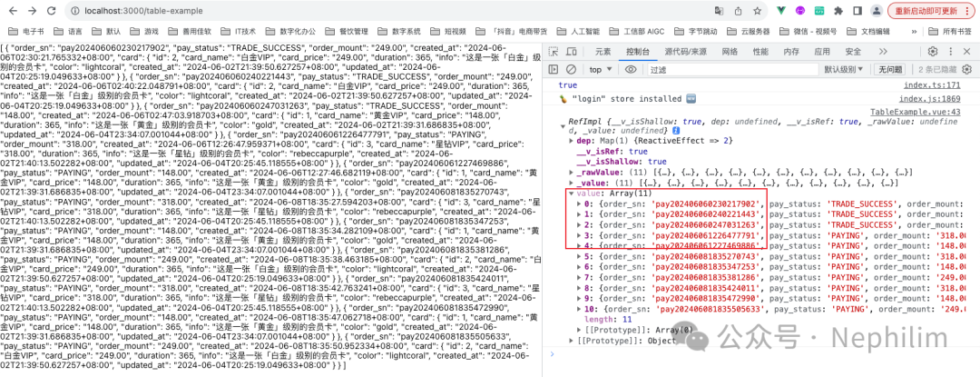Viewport: 980px width, 377px height.
Task: Expand the _rawValue array
Action: point(571,172)
